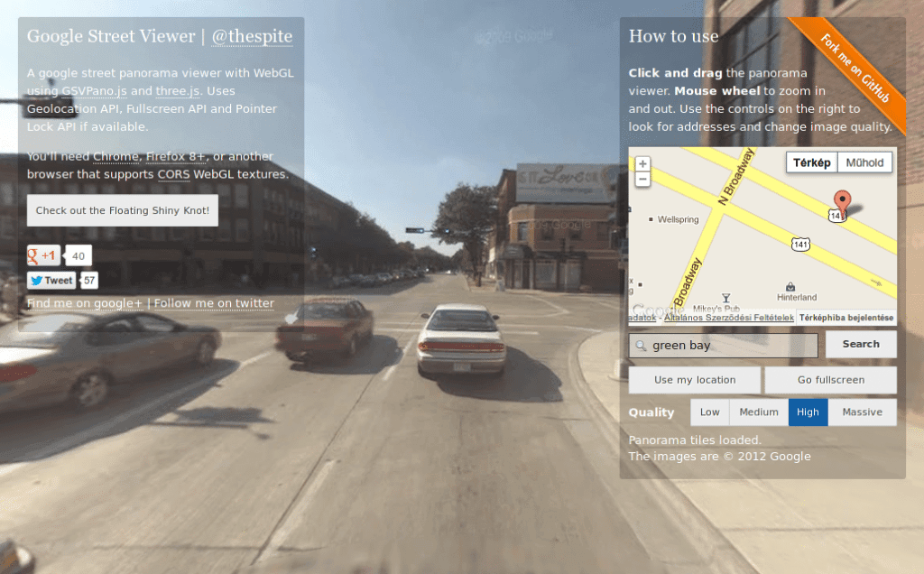Enter fullscreen with Go fullscreen button
The height and width of the screenshot is (574, 924).
[x=831, y=380]
